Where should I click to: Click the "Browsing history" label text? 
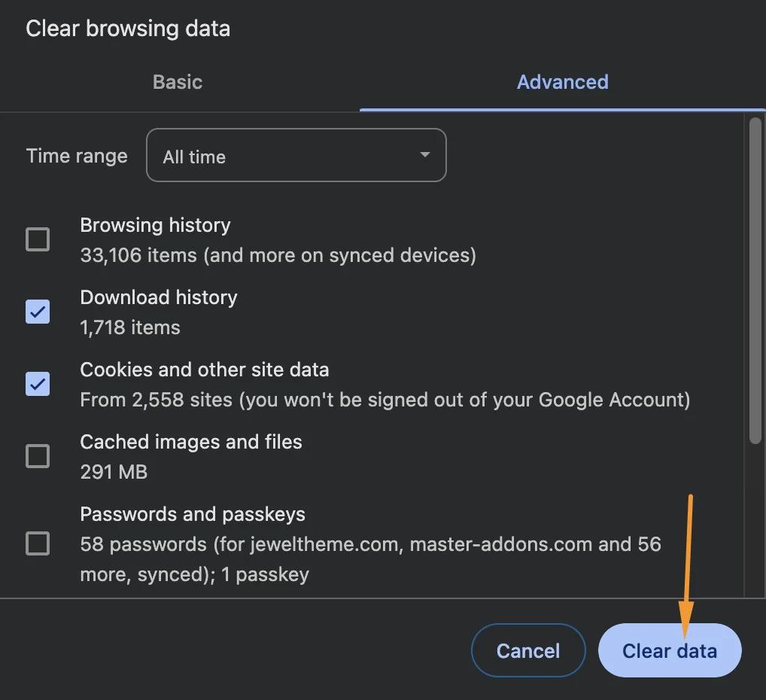click(155, 225)
